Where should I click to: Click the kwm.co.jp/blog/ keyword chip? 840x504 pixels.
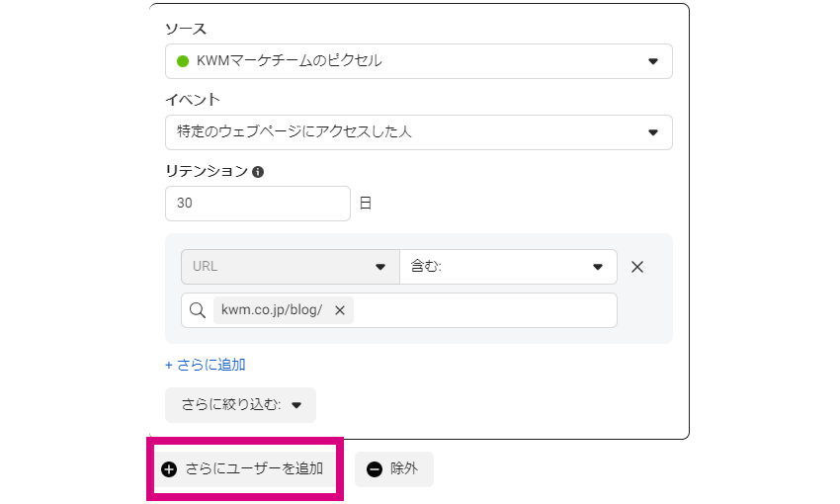point(272,310)
